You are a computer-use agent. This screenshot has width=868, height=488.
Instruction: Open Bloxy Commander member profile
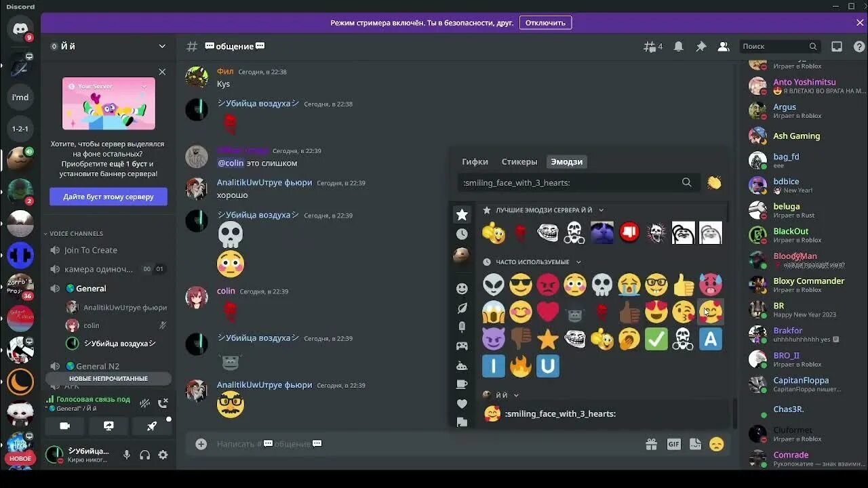pos(804,285)
